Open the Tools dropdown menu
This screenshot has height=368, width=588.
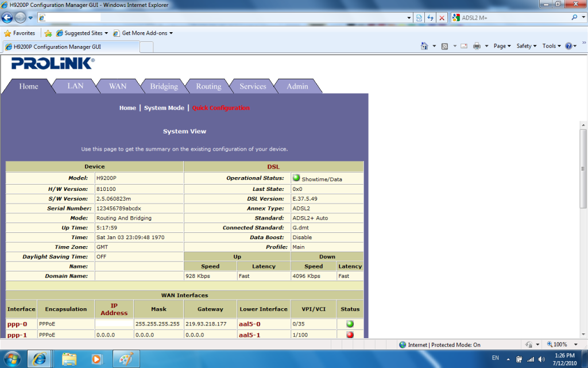click(551, 46)
